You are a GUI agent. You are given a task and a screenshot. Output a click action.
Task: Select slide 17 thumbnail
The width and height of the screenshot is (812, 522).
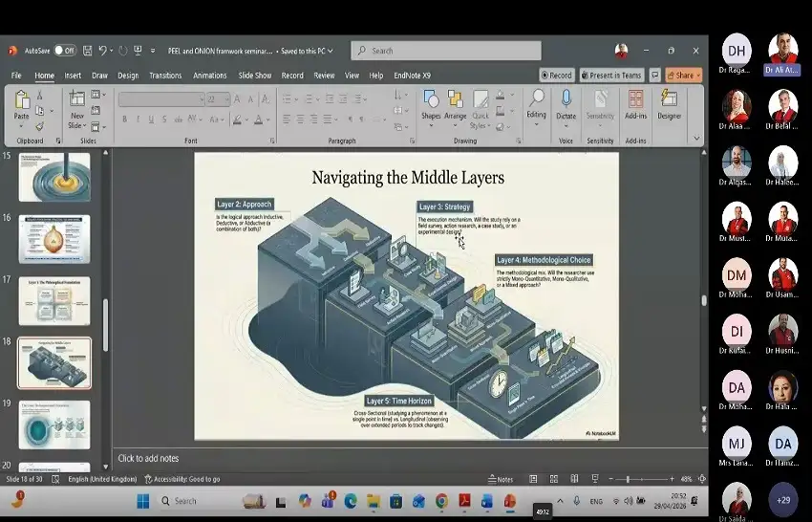(x=54, y=300)
